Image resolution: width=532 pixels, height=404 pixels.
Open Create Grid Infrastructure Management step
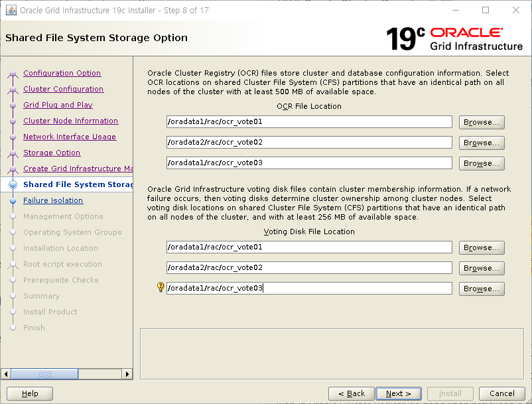[78, 168]
